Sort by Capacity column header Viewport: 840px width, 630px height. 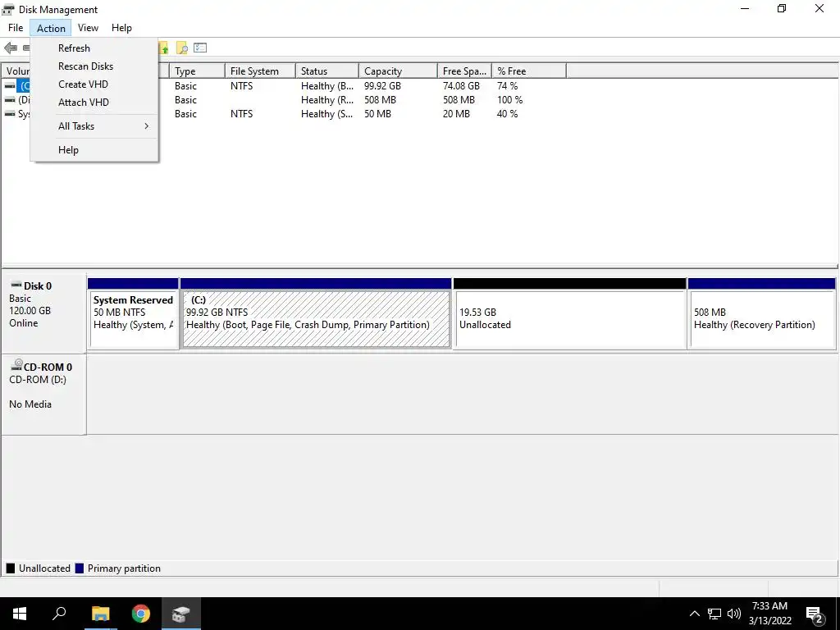coord(398,71)
